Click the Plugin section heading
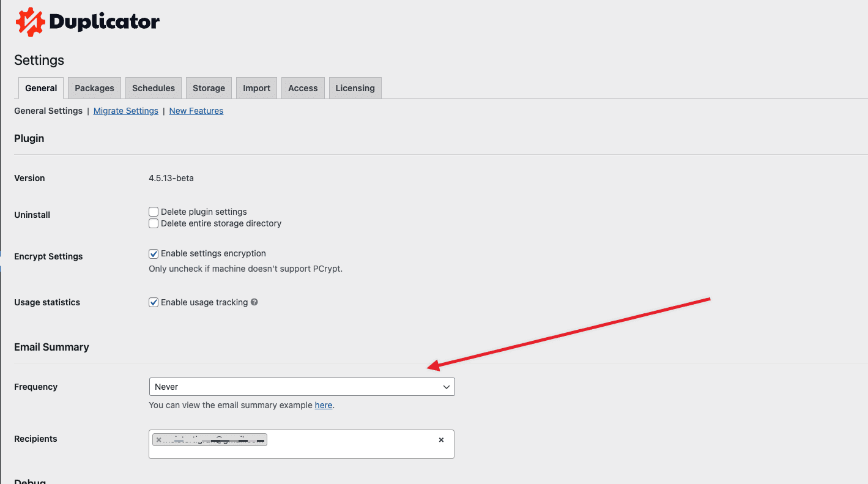The image size is (868, 484). [x=29, y=138]
